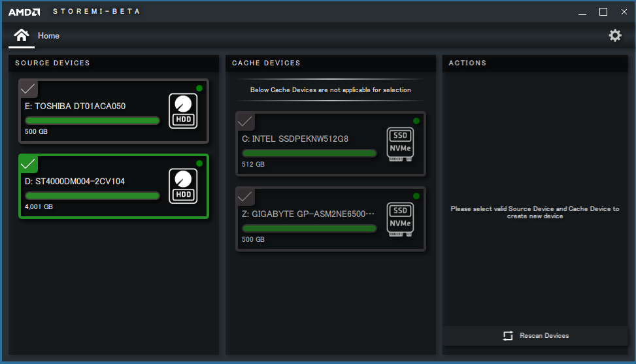Click the Rescan Devices button
The width and height of the screenshot is (636, 364).
coord(535,336)
